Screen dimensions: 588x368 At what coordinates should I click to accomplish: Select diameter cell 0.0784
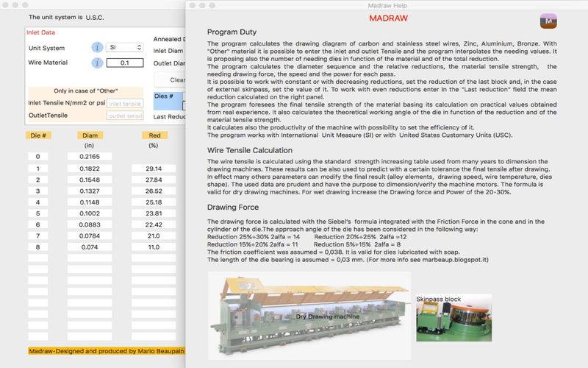tap(90, 236)
